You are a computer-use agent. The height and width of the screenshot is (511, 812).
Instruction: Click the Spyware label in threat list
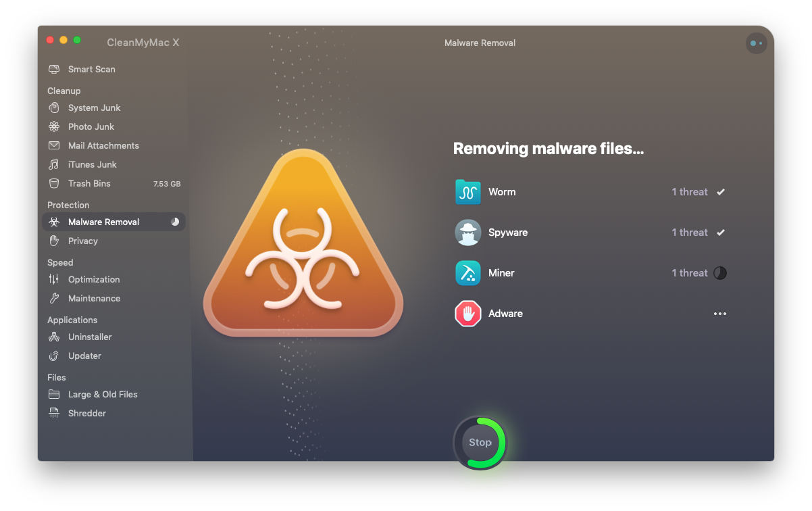pos(508,233)
